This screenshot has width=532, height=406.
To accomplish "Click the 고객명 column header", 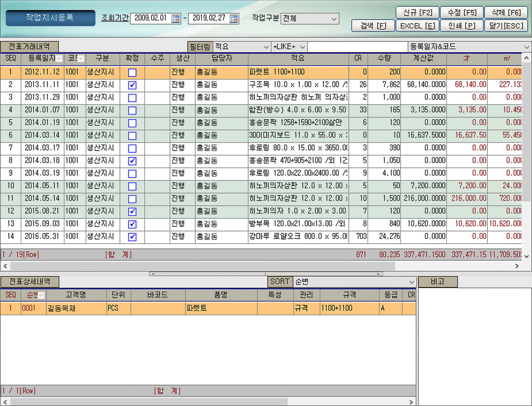I will pyautogui.click(x=76, y=295).
